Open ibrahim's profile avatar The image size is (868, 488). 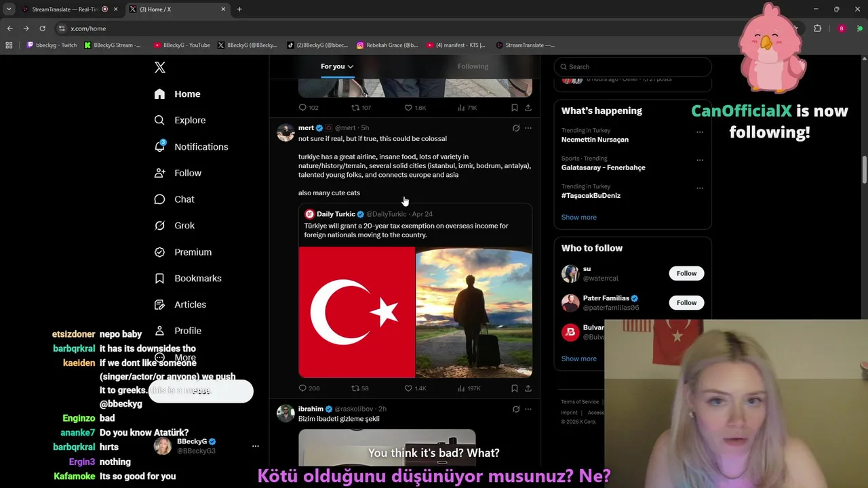pos(285,413)
